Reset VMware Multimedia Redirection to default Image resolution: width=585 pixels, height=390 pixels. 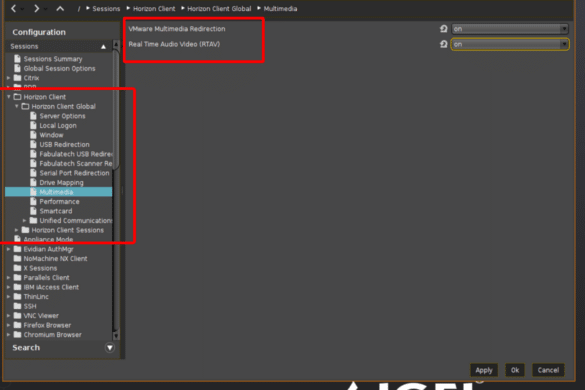pos(444,29)
